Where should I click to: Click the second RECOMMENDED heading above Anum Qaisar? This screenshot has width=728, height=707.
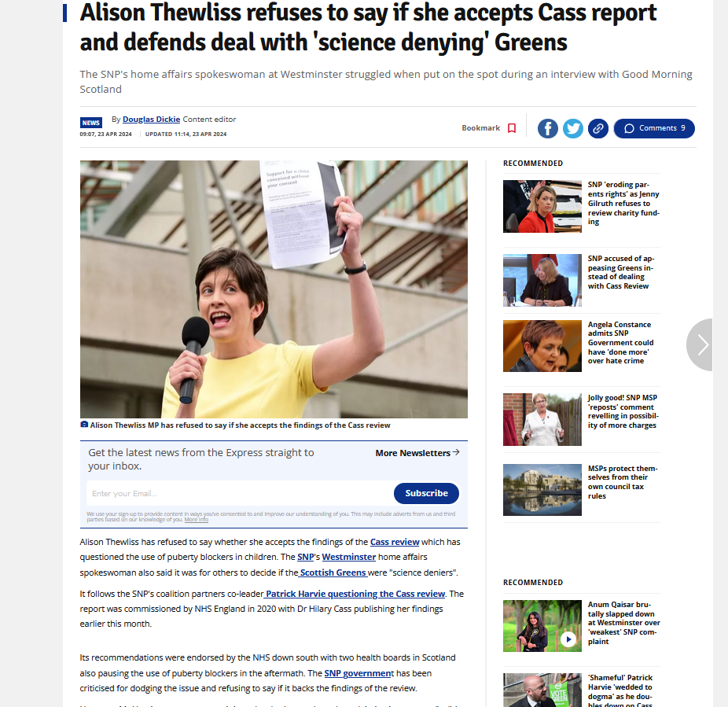click(x=533, y=583)
